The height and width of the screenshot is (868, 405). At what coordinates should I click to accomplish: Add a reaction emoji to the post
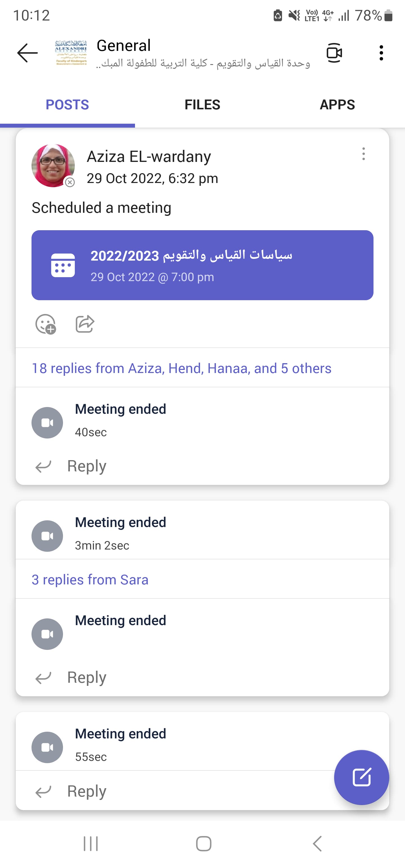tap(46, 324)
